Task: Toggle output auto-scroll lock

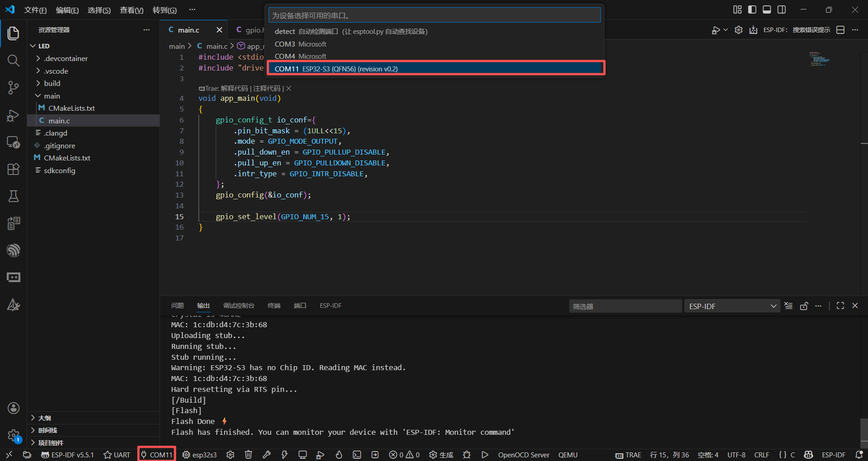Action: point(804,306)
